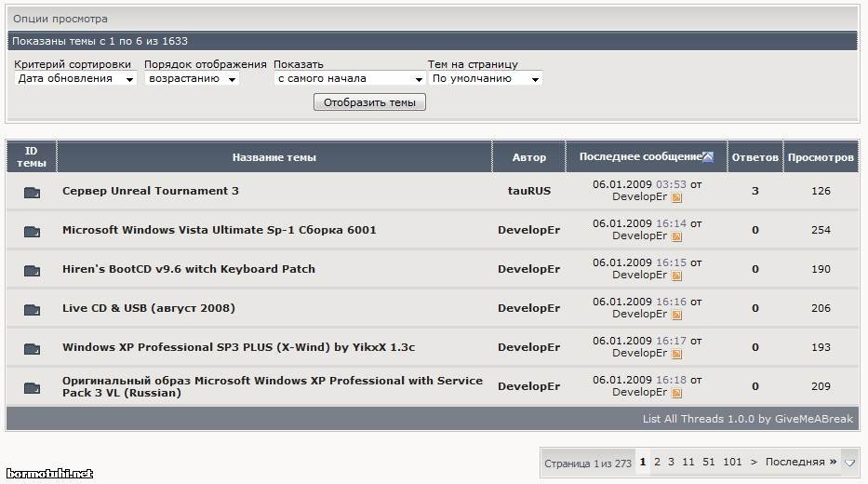Click the Опции просмотра header

60,19
